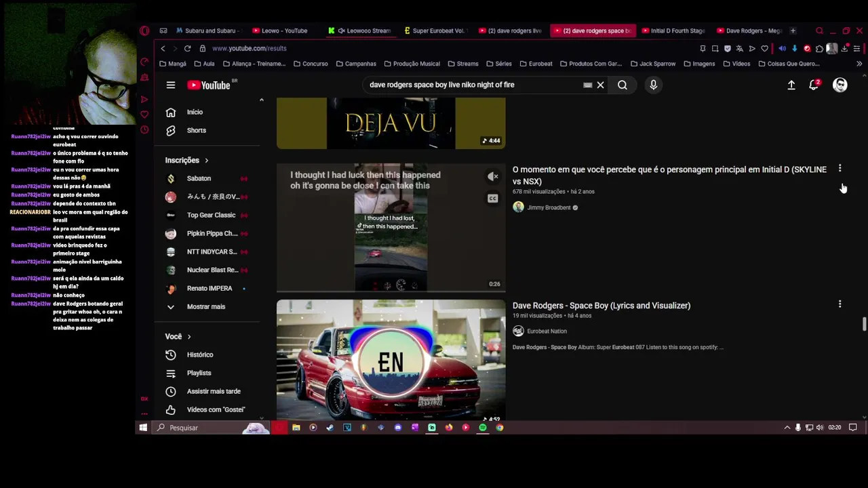Switch to the Dave Rodgers - Mega tab
868x488 pixels.
click(x=749, y=30)
